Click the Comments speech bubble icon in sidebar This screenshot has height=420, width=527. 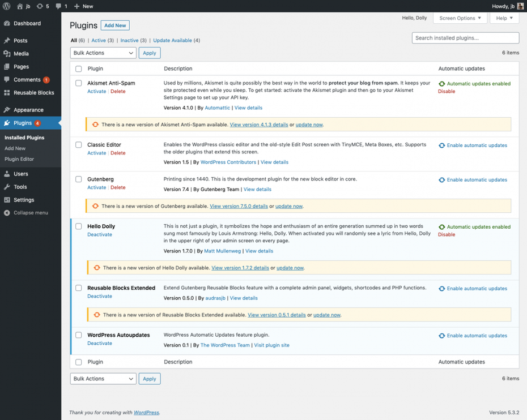coord(7,80)
